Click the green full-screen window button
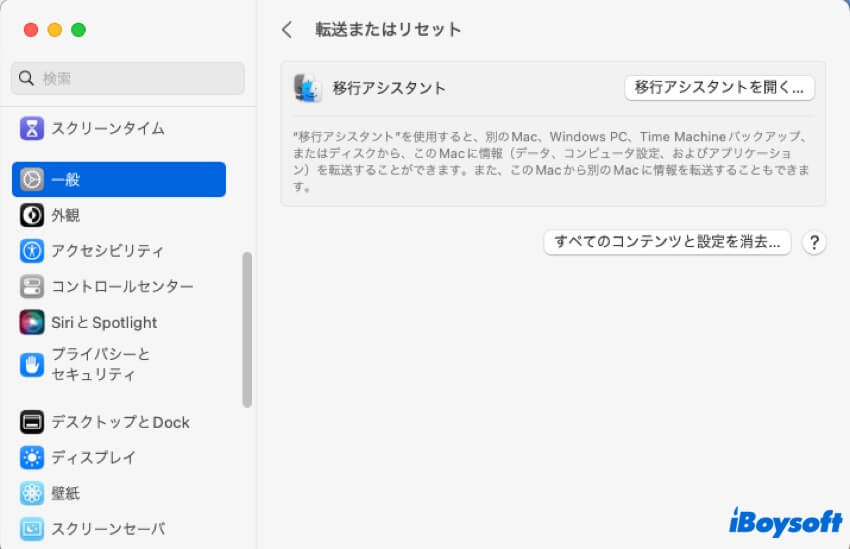 pyautogui.click(x=78, y=30)
